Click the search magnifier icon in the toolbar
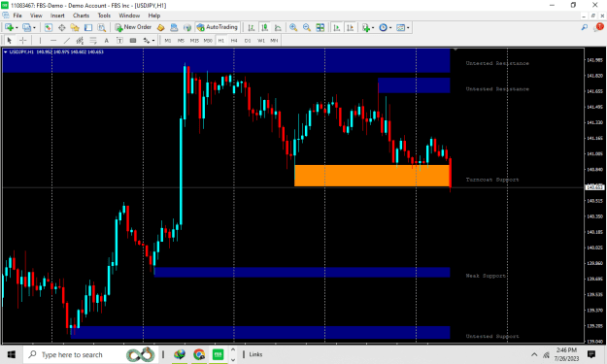Screen dimensions: 607x364 click(585, 27)
